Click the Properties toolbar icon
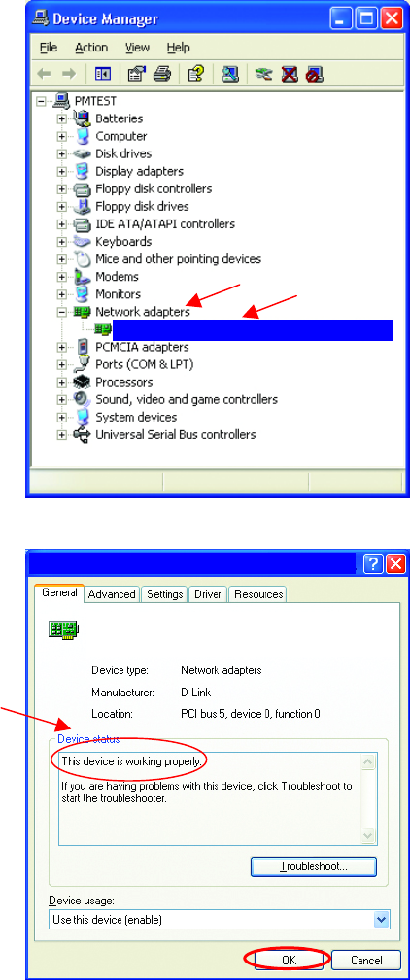410x980 pixels. (136, 75)
